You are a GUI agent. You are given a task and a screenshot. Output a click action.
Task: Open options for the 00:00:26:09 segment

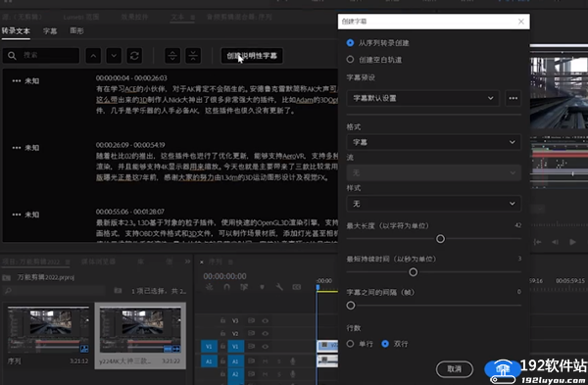[x=16, y=148]
